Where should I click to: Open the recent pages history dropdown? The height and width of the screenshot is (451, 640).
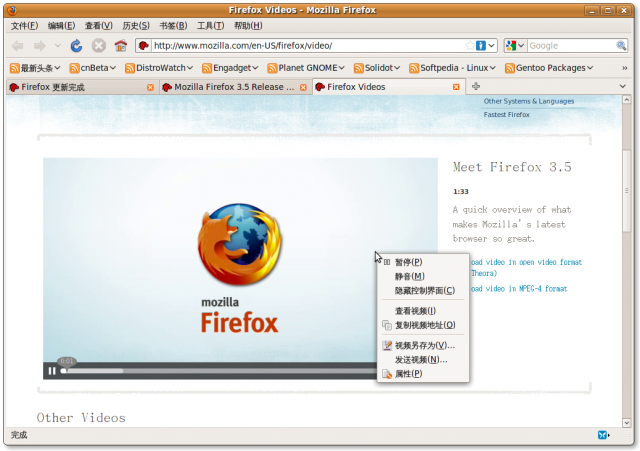point(58,46)
